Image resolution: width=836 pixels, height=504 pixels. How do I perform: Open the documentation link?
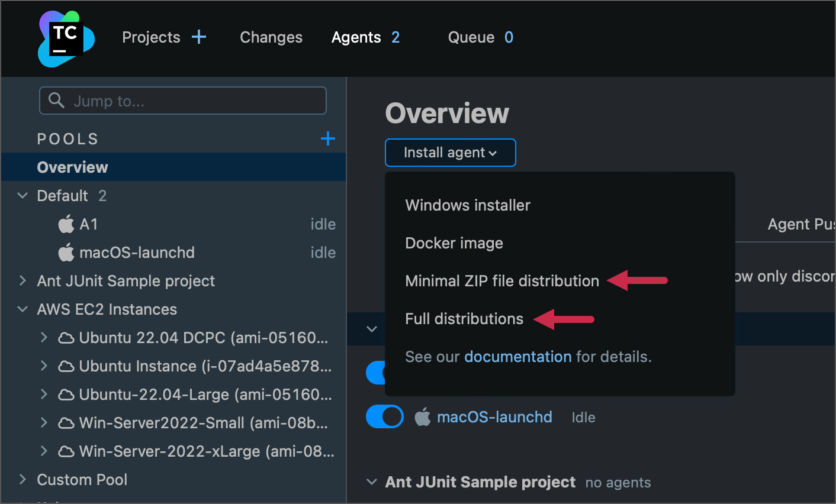pyautogui.click(x=517, y=356)
